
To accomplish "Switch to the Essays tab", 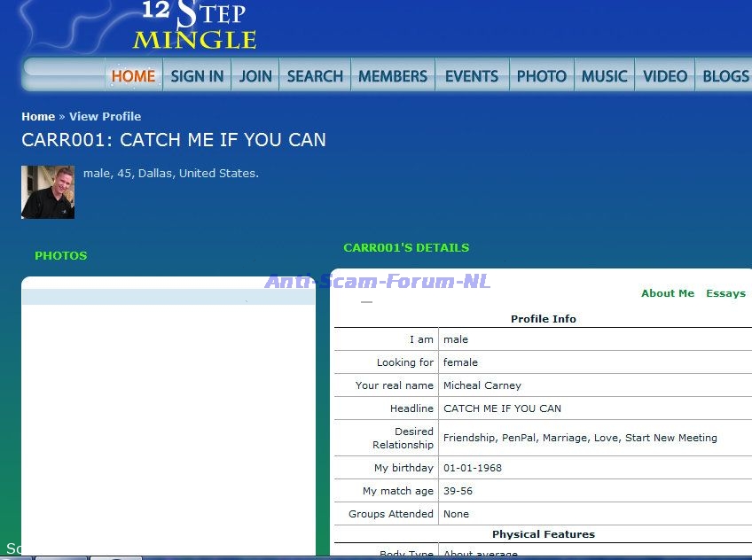I will pyautogui.click(x=725, y=293).
